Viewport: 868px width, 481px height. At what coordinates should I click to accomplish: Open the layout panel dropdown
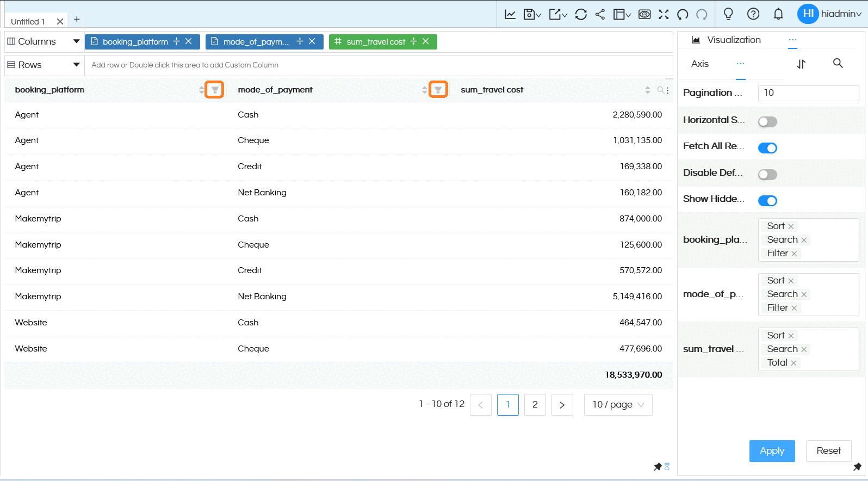pos(622,14)
